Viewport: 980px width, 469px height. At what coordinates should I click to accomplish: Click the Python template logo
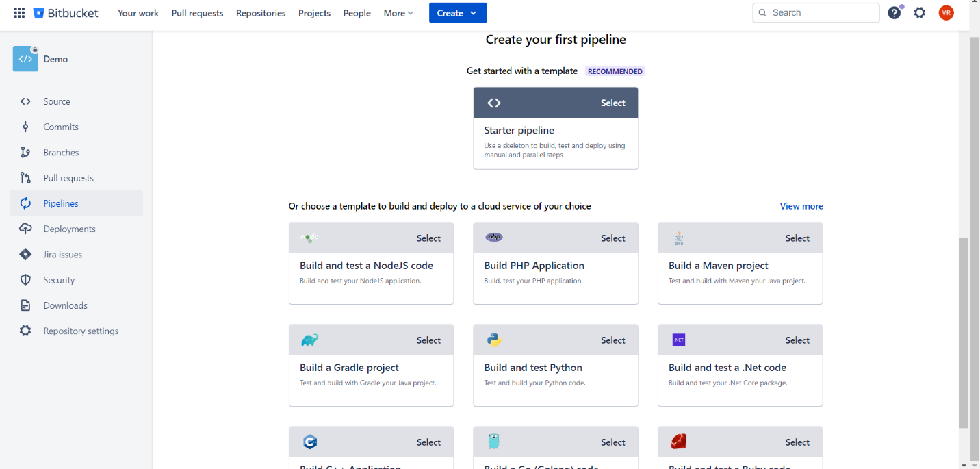pos(494,340)
